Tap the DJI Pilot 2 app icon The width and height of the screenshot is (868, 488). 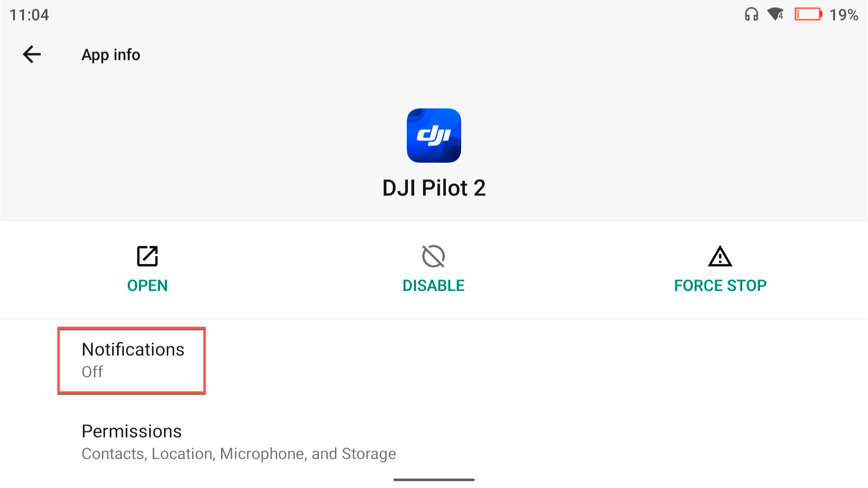point(434,136)
